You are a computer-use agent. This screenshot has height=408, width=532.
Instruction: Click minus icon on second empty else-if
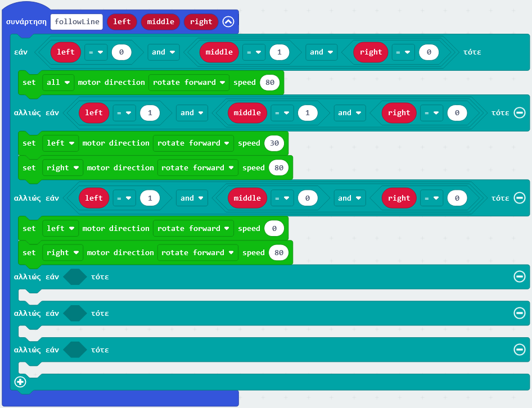pos(520,313)
